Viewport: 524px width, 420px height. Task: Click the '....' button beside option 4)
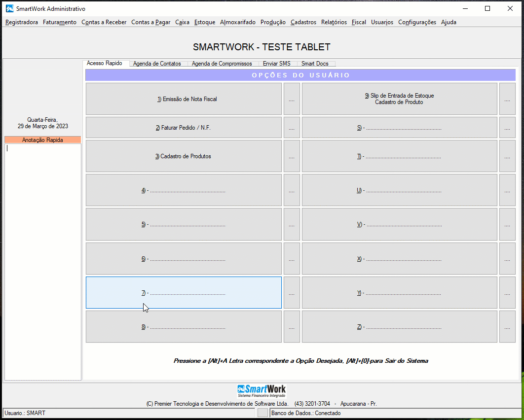tap(292, 190)
